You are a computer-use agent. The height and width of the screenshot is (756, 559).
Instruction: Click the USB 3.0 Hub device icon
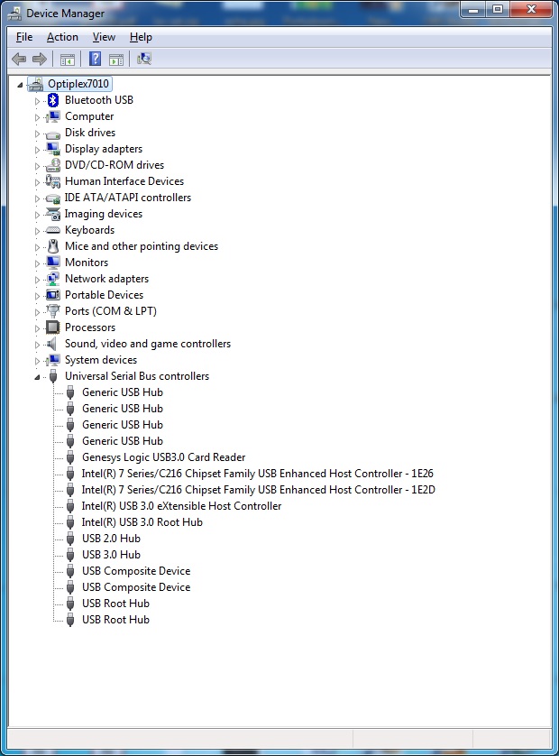click(x=70, y=555)
